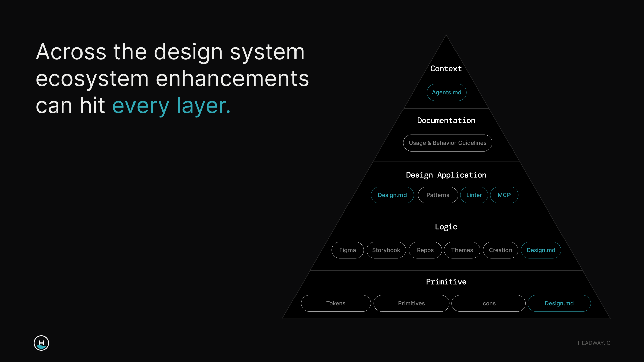Click the Design Application heading
This screenshot has width=644, height=362.
[446, 175]
